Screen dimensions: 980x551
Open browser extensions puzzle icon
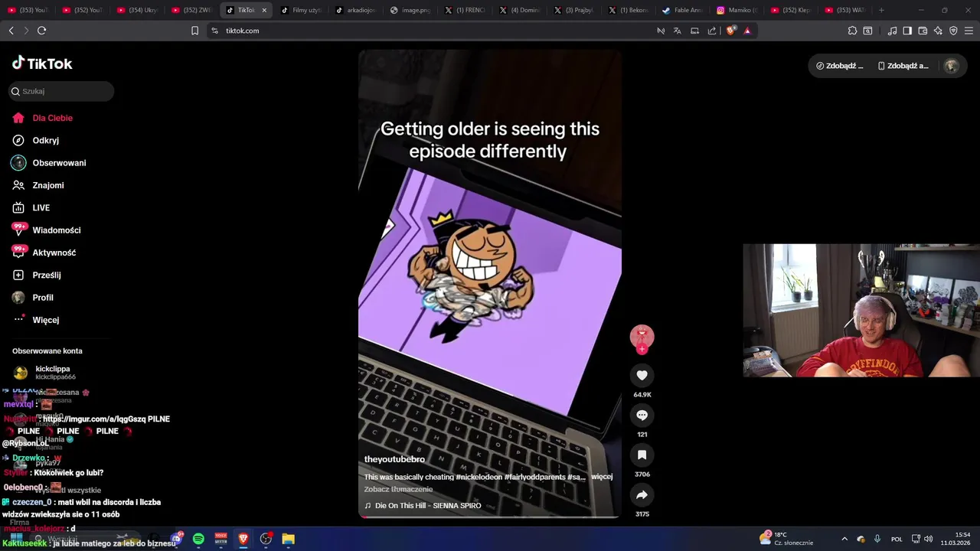[852, 31]
